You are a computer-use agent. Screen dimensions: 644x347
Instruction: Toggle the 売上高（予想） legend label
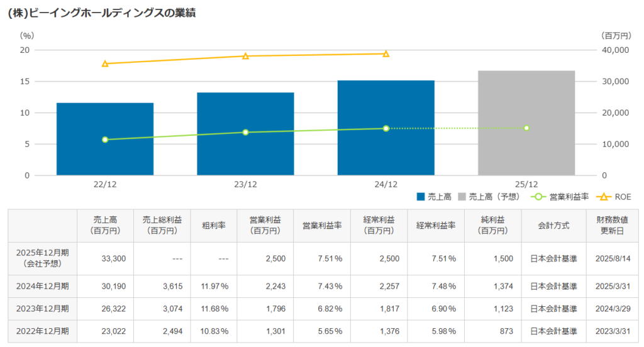(x=498, y=197)
